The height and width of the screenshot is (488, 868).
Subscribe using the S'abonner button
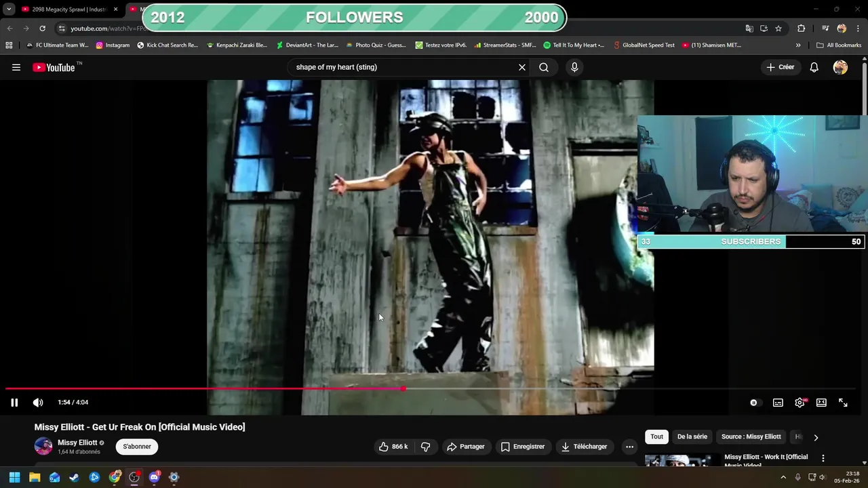tap(137, 447)
